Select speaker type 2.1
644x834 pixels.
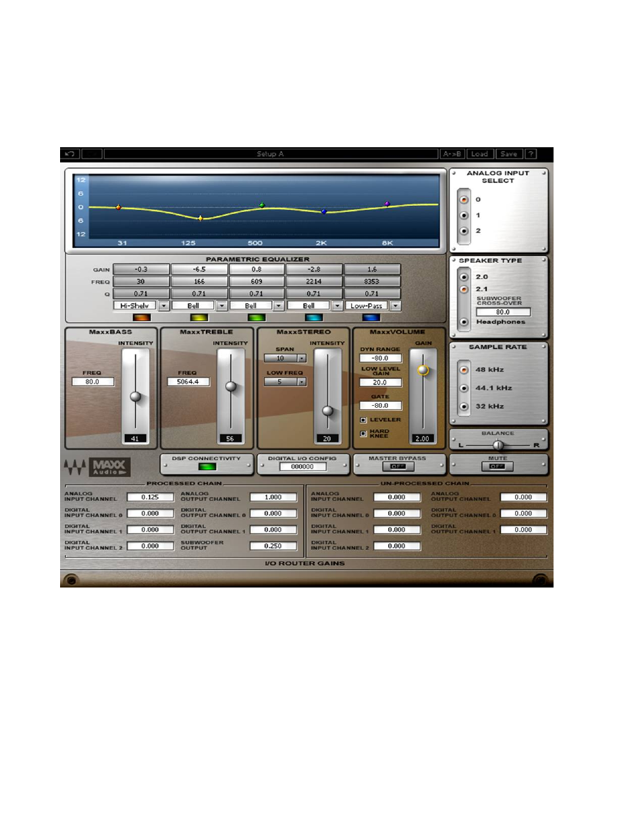(x=464, y=289)
